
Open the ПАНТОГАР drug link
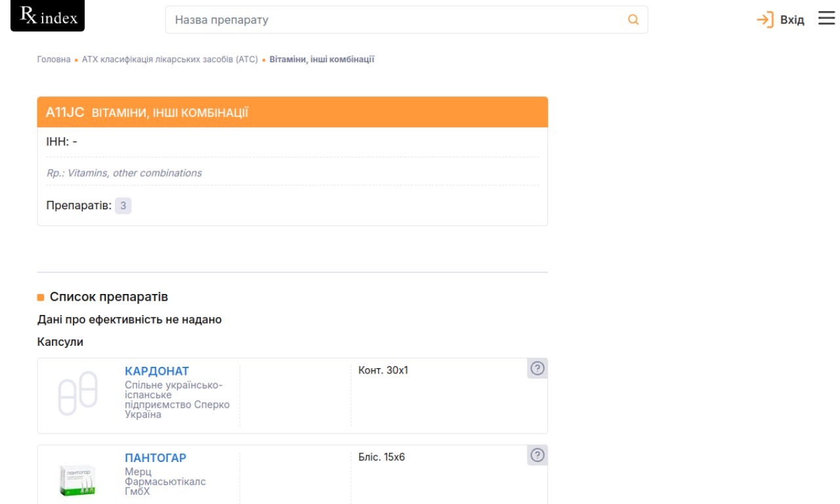tap(156, 457)
